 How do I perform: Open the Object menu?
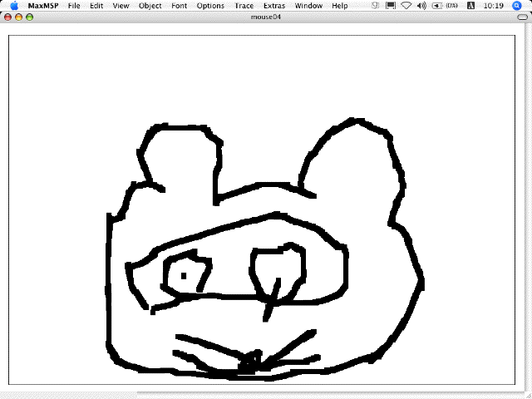pos(150,6)
